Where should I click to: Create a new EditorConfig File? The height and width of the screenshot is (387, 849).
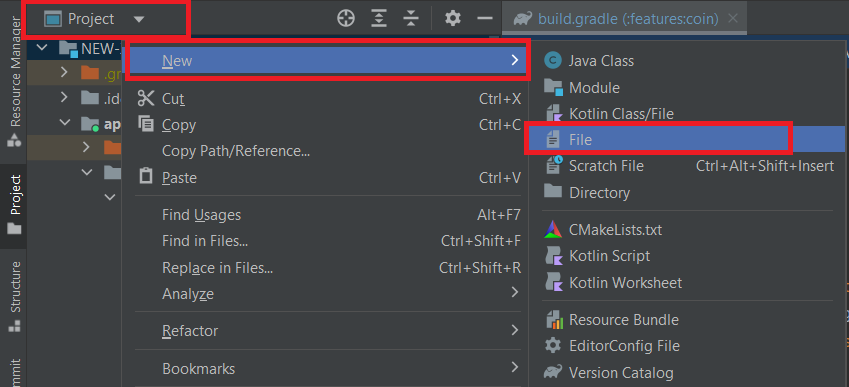pos(687,345)
